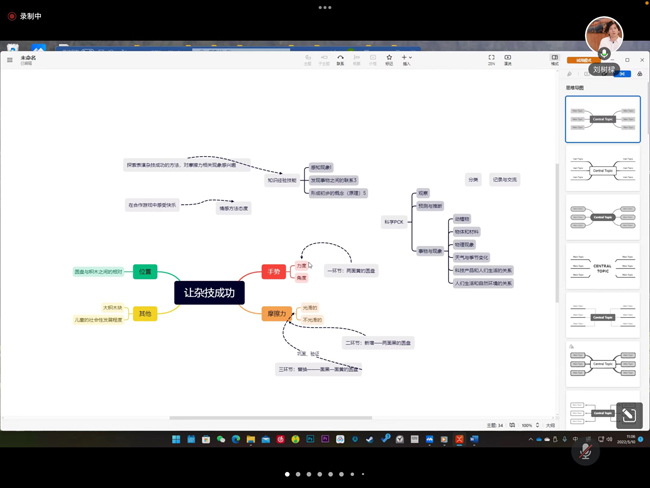650x488 pixels.
Task: Click the Topic toolbar icon
Action: click(308, 60)
